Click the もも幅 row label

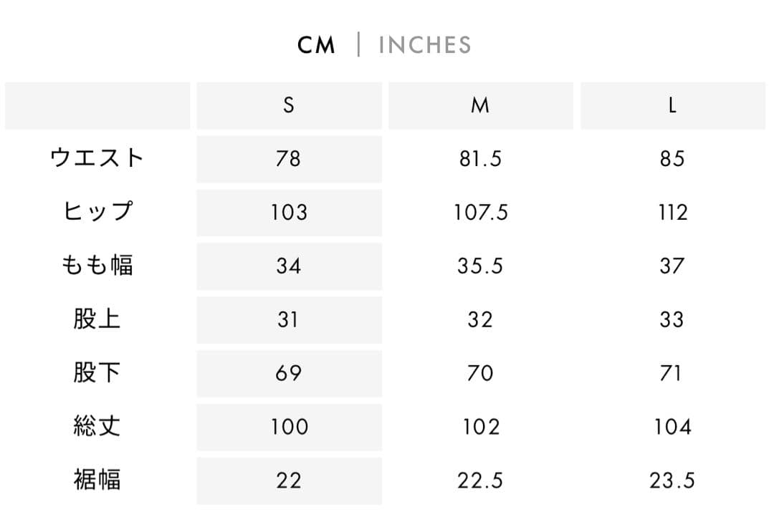97,266
